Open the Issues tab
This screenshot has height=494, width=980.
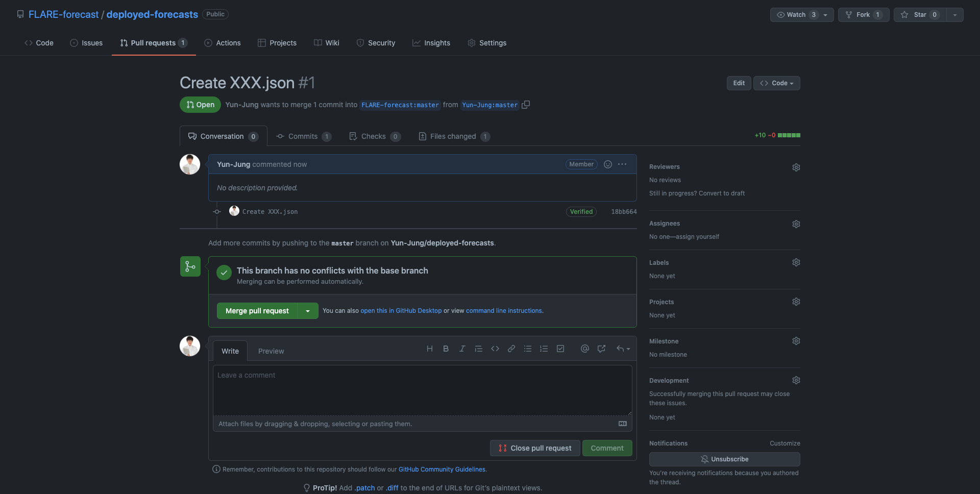tap(86, 43)
